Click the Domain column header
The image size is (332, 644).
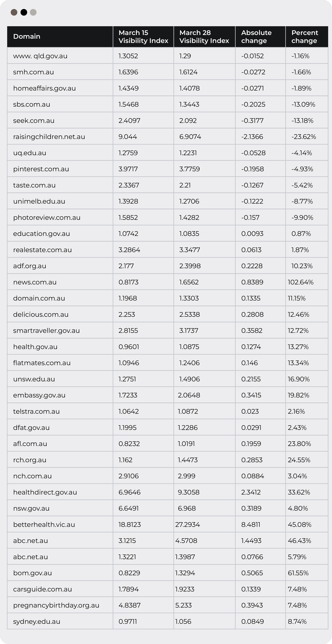(27, 36)
